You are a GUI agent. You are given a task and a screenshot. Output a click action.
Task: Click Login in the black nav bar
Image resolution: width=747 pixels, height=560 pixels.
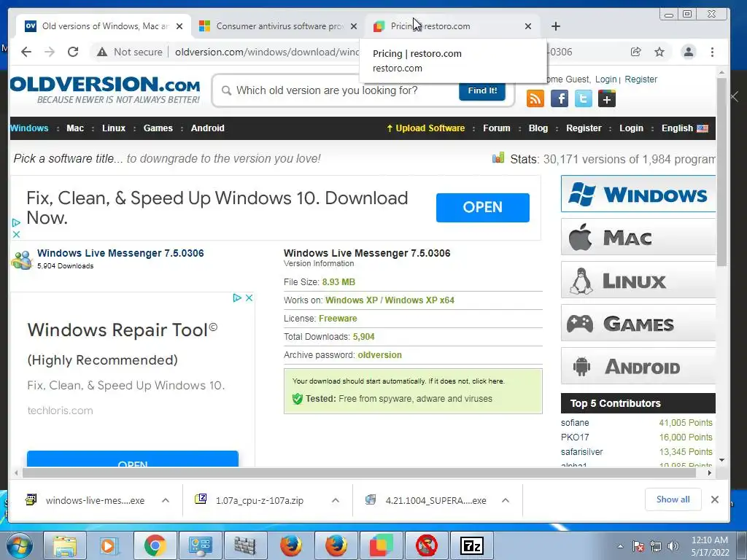(x=631, y=128)
